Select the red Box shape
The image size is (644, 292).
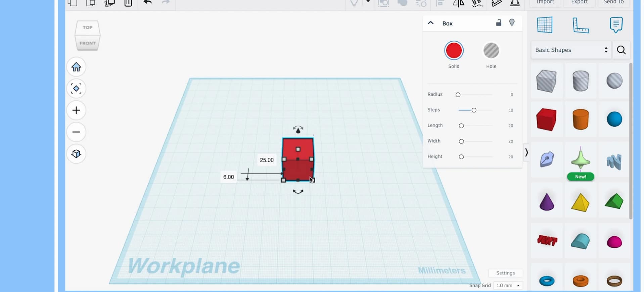[546, 119]
